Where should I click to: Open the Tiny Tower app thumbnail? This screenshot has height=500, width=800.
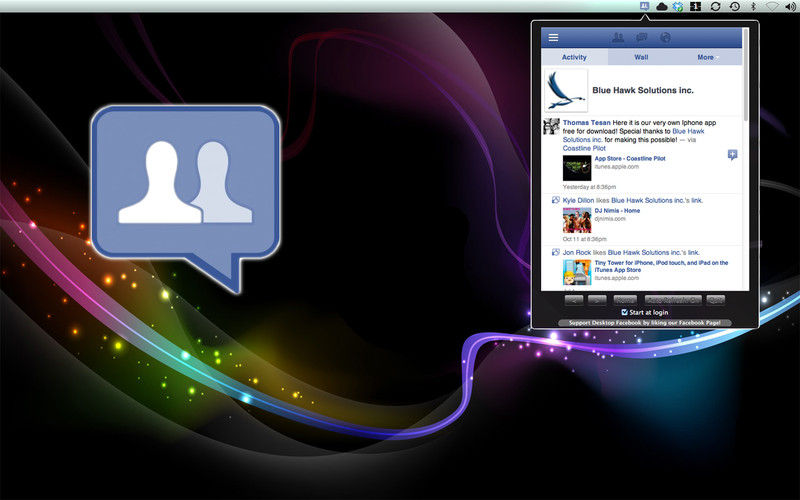(577, 272)
